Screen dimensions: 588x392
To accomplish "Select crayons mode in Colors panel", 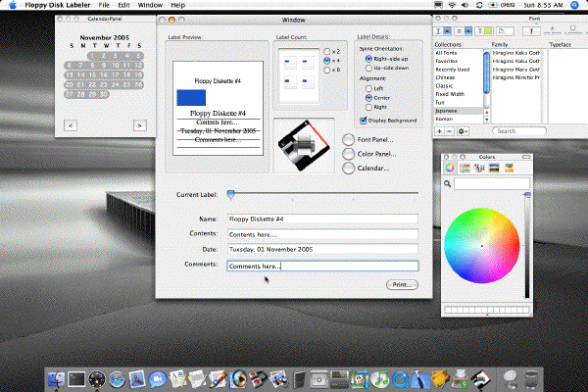I will [x=509, y=168].
